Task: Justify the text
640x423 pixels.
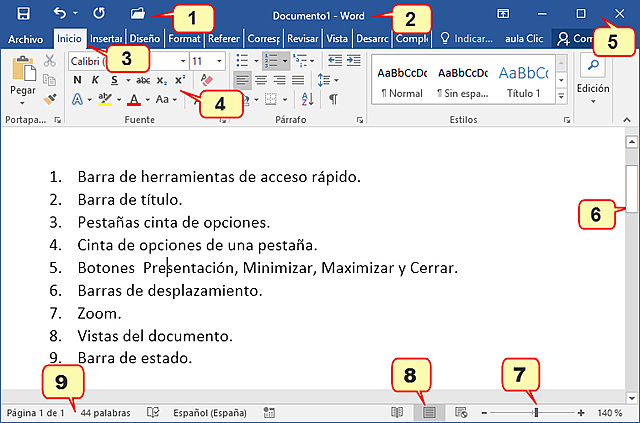Action: point(298,80)
